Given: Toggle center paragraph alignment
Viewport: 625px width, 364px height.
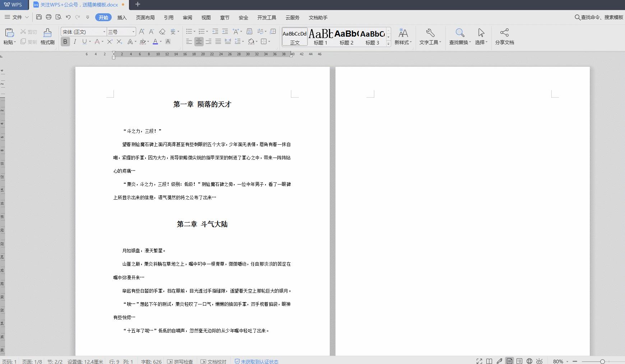Looking at the screenshot, I should pyautogui.click(x=199, y=42).
